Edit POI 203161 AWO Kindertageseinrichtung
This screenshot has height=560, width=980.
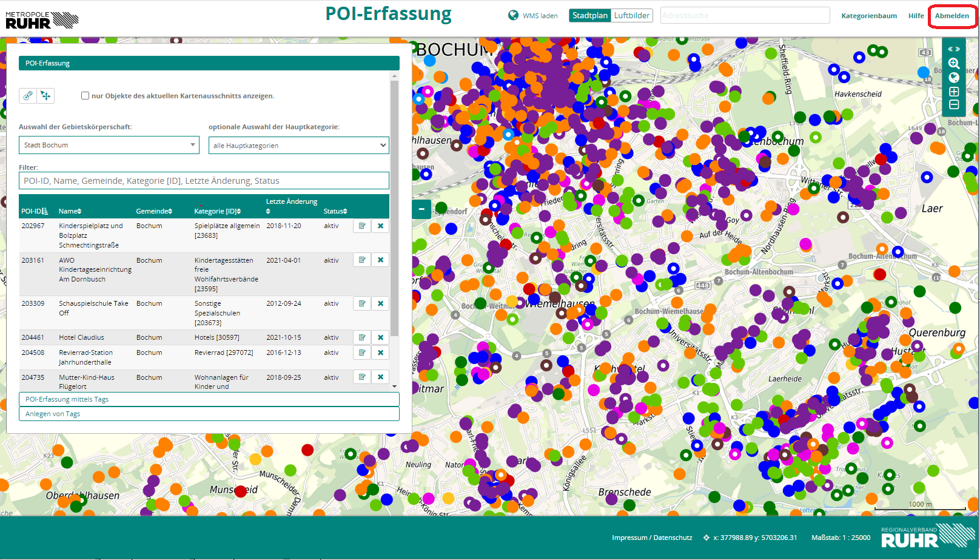tap(362, 260)
